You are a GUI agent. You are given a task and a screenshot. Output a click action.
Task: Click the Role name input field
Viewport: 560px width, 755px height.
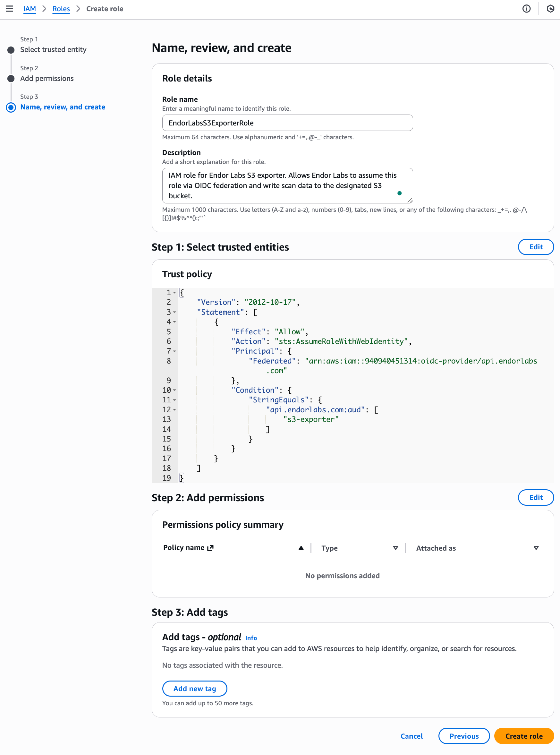click(x=287, y=123)
